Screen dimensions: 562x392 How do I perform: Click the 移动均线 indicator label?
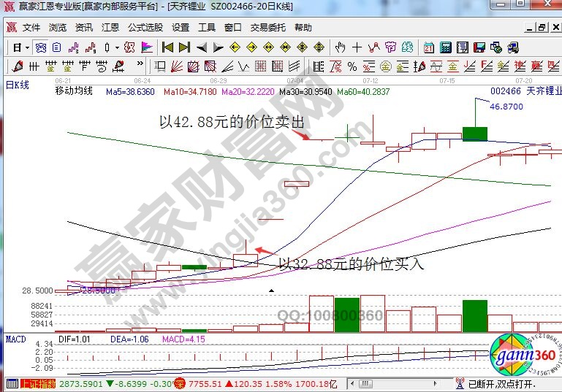[x=74, y=92]
